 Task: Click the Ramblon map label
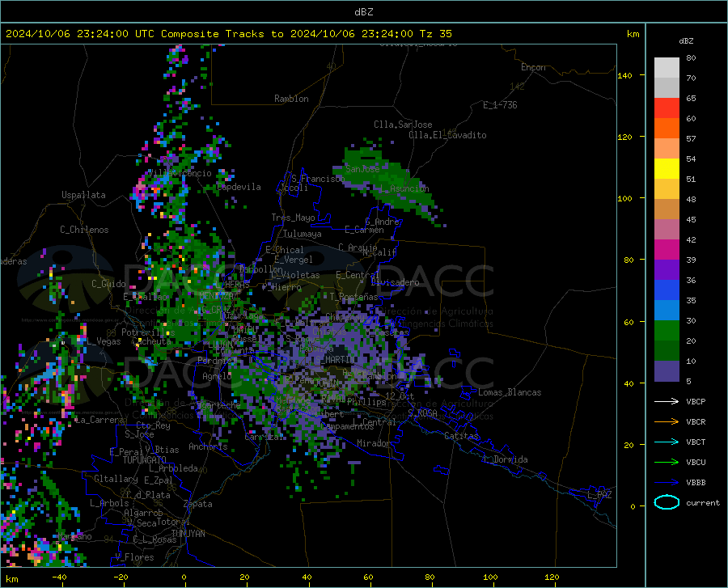[291, 99]
